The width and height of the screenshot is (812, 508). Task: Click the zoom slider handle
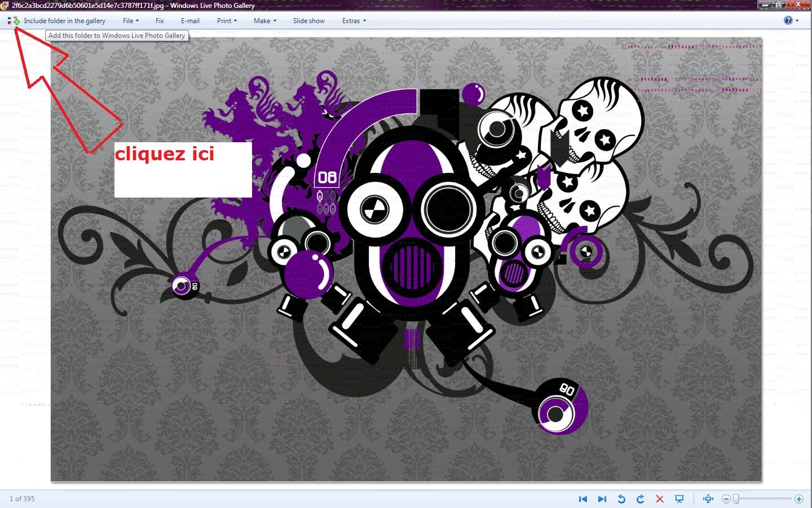736,499
